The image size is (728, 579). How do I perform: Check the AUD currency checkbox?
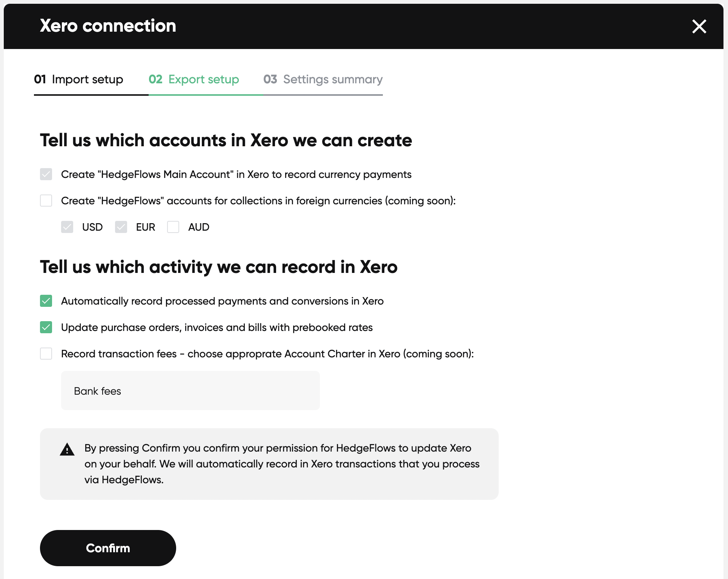pyautogui.click(x=173, y=227)
